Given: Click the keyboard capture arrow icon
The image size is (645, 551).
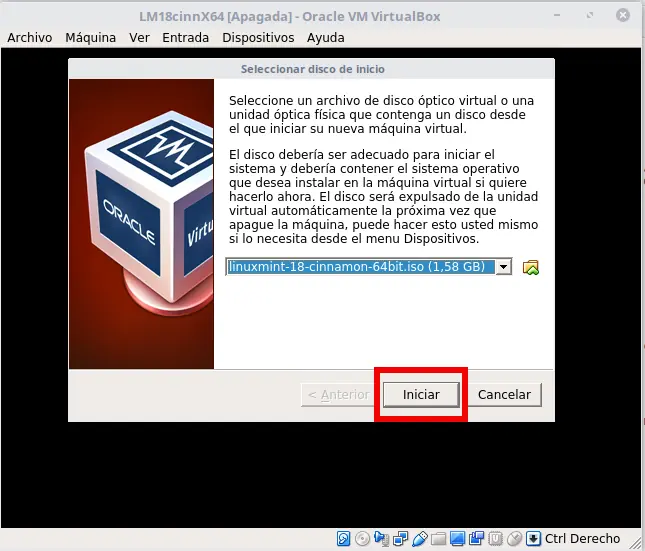Looking at the screenshot, I should 534,538.
